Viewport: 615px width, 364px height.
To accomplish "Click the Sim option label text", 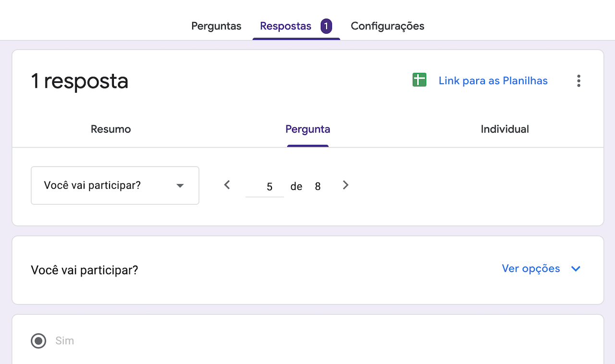I will point(65,341).
